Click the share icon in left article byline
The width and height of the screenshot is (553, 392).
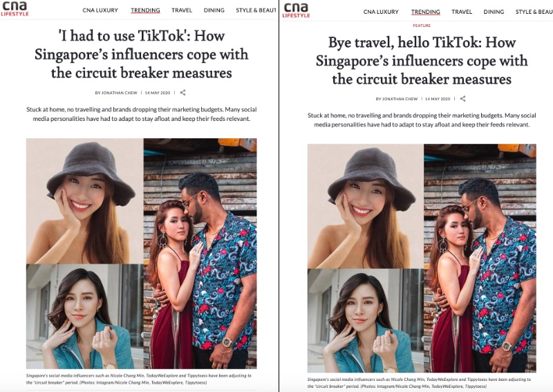(182, 93)
